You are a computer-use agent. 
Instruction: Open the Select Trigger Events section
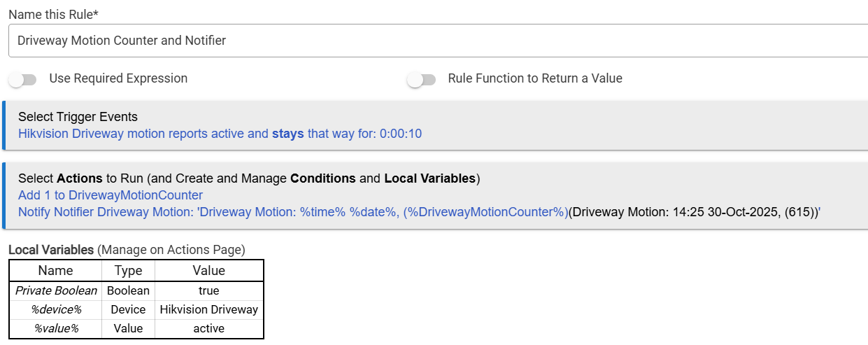click(78, 117)
